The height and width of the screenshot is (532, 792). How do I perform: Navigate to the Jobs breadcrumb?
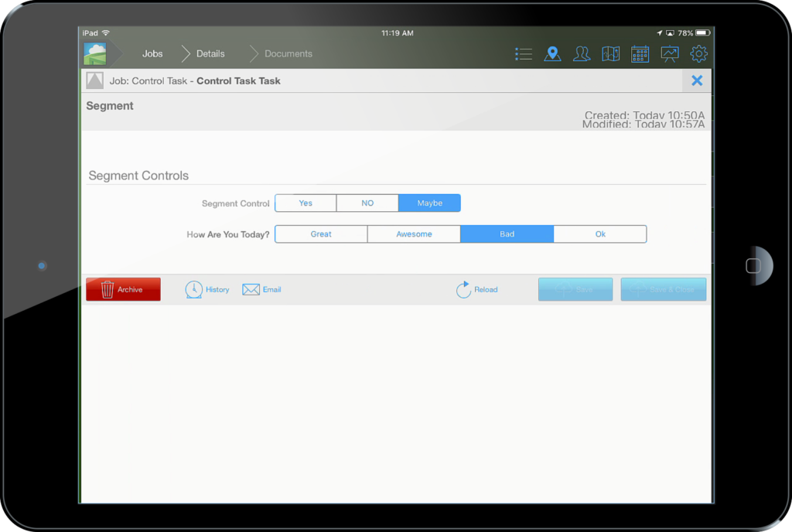coord(152,53)
